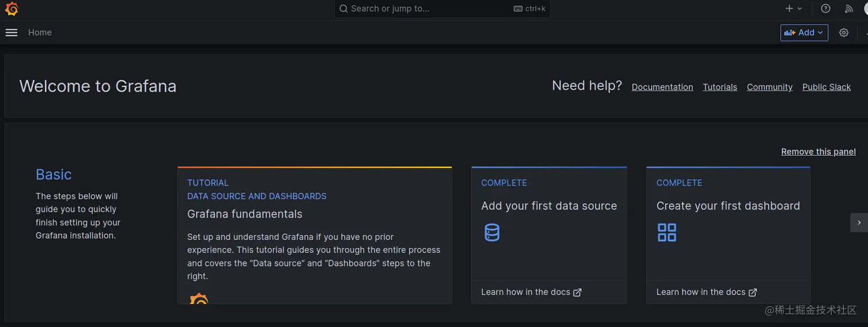Open the Documentation link
868x327 pixels.
(662, 87)
